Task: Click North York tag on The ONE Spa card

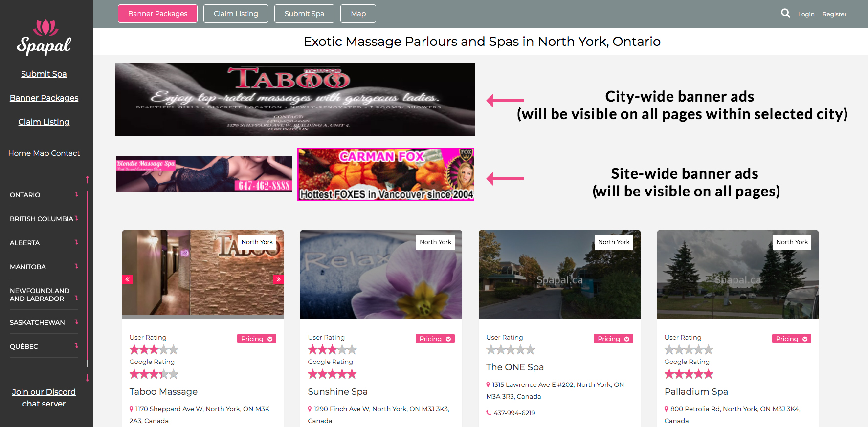Action: coord(614,242)
